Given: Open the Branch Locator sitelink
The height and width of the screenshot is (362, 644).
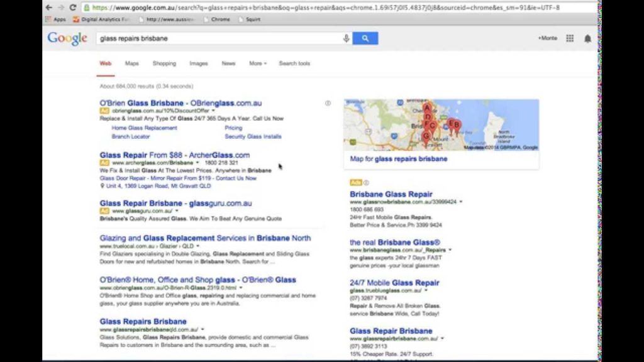Looking at the screenshot, I should [131, 136].
